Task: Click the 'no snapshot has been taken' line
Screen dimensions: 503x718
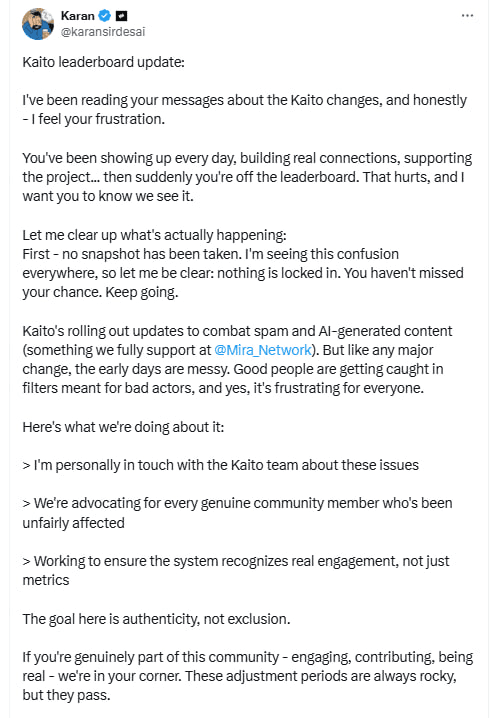Action: click(211, 254)
